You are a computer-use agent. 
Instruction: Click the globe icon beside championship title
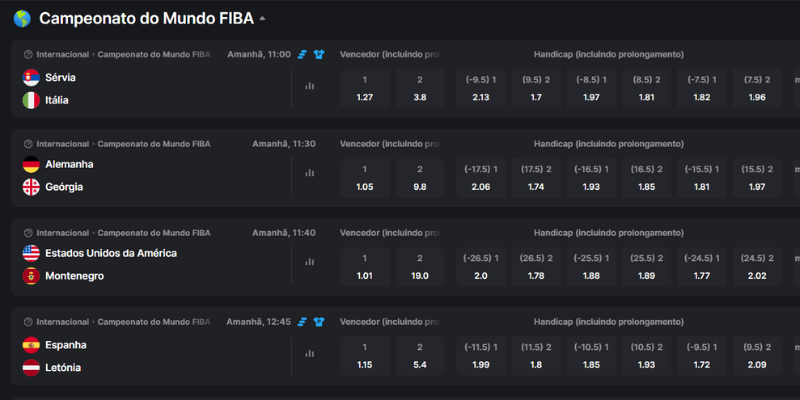[22, 19]
